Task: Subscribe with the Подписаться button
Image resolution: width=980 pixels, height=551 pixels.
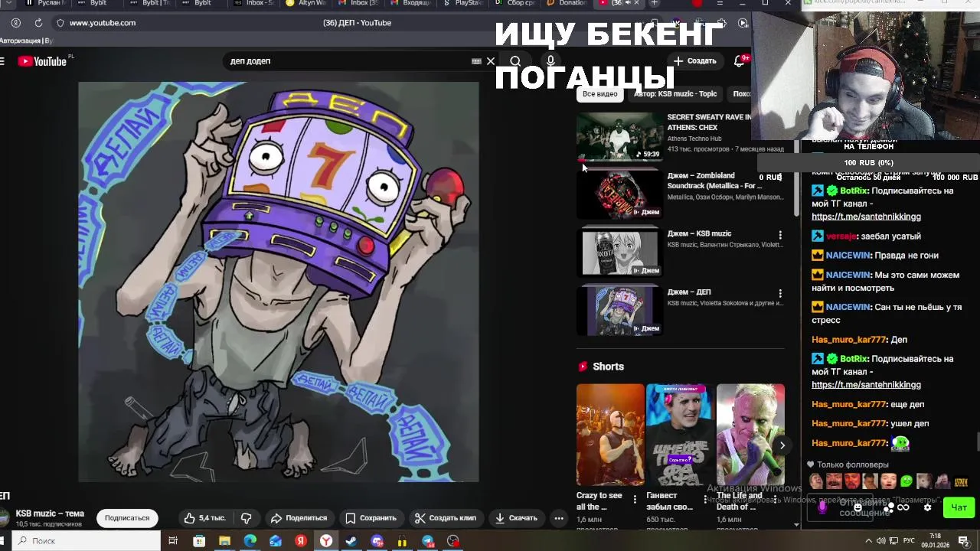Action: 127,518
